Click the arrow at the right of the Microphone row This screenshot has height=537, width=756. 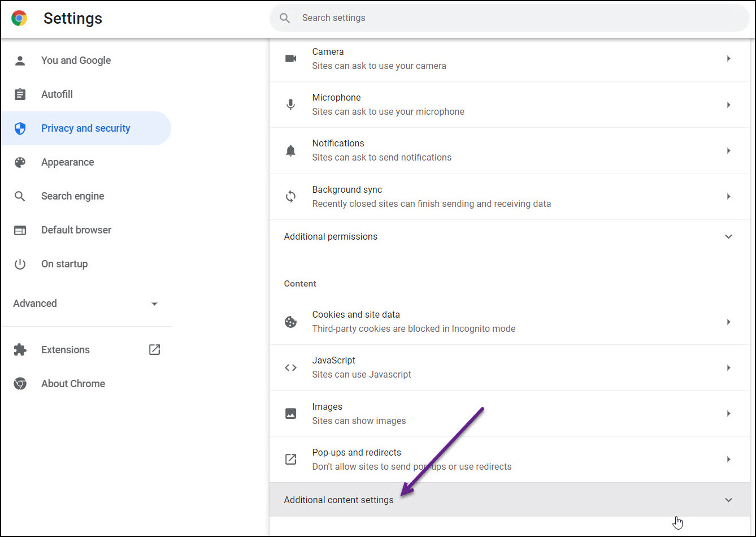(x=729, y=105)
